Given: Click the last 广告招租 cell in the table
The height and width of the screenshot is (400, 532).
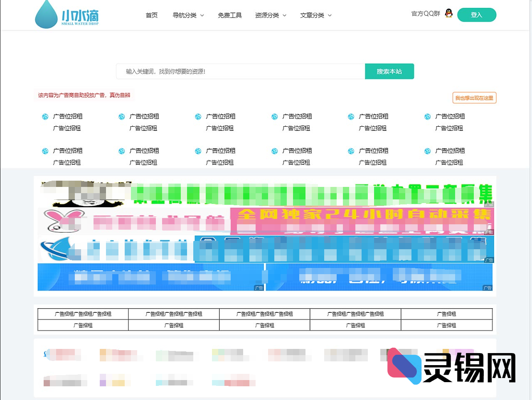Looking at the screenshot, I should (x=446, y=325).
